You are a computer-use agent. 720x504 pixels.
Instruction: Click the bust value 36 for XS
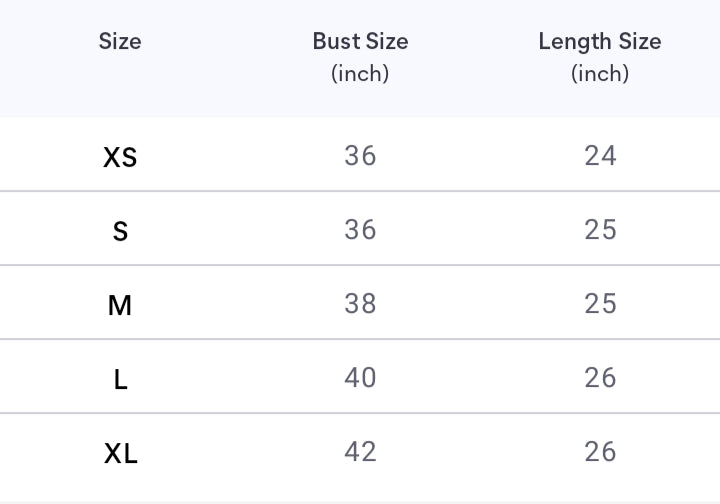point(360,156)
